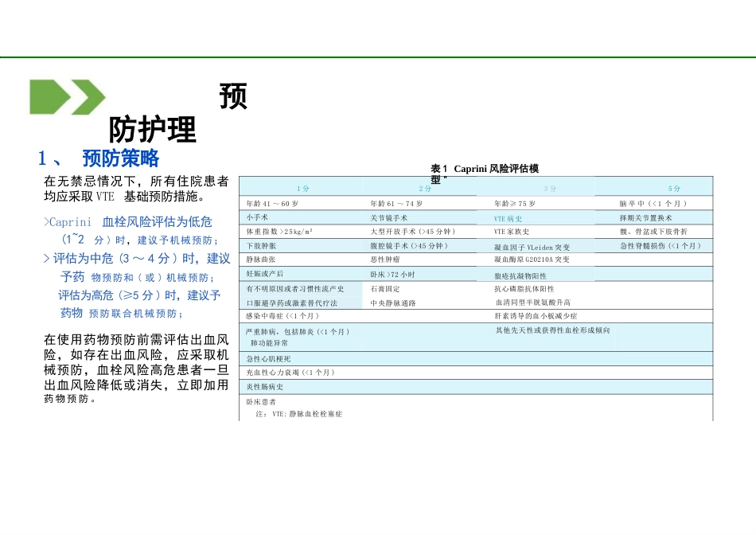Click the '择期关节置换术' cell
The height and width of the screenshot is (535, 756).
pyautogui.click(x=645, y=218)
